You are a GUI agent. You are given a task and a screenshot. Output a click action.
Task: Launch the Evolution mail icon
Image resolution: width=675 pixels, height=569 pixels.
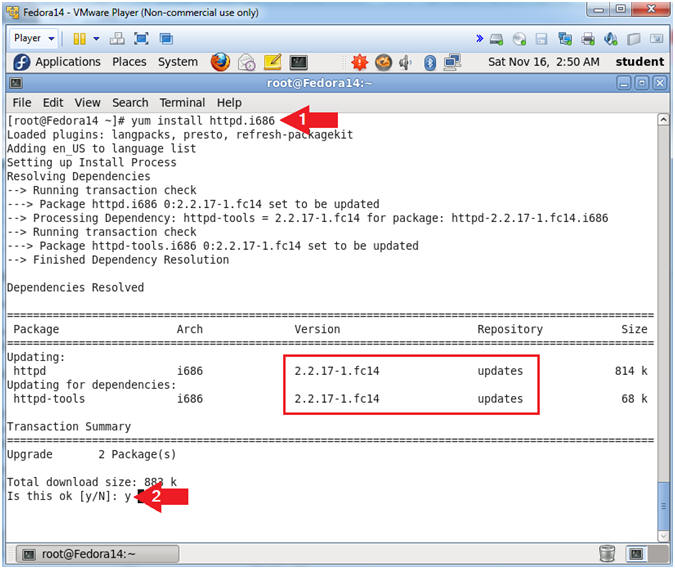click(246, 63)
